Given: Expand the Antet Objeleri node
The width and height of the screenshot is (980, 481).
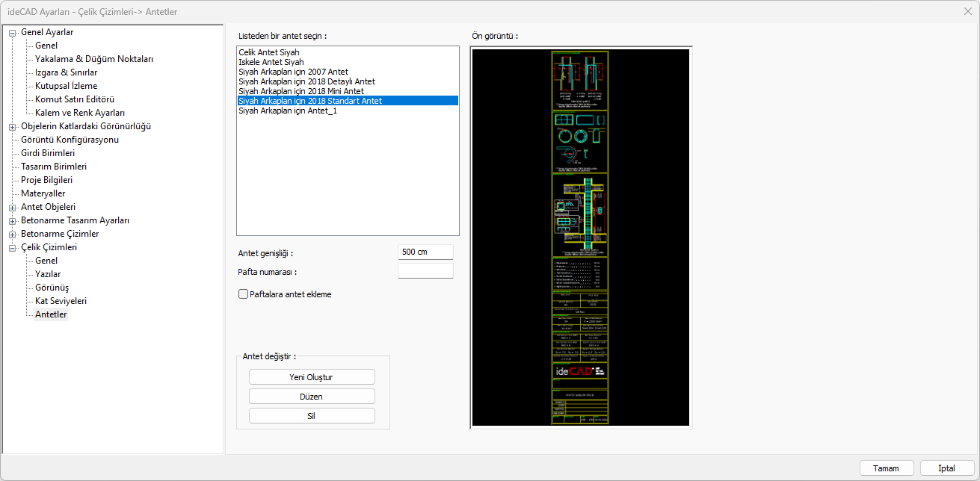Looking at the screenshot, I should tap(13, 207).
